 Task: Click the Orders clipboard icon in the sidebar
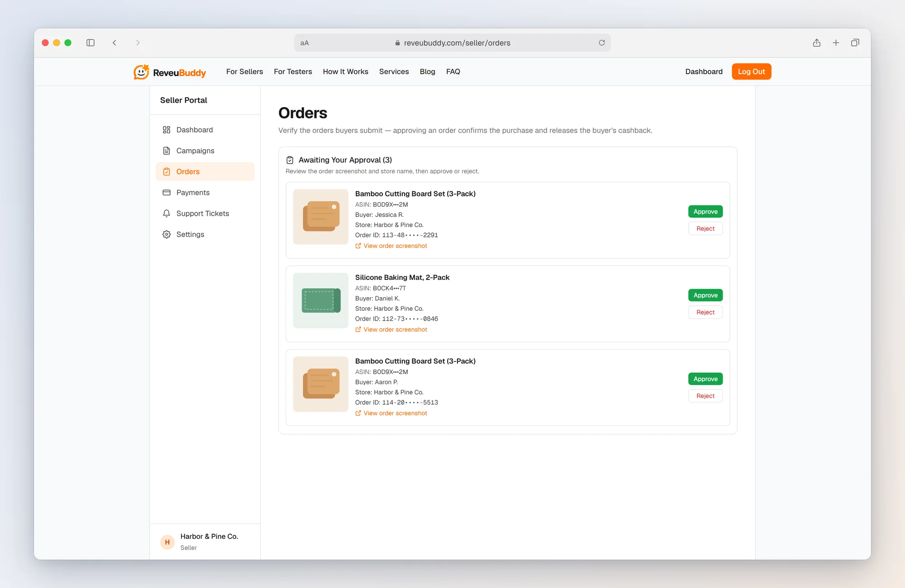[167, 171]
